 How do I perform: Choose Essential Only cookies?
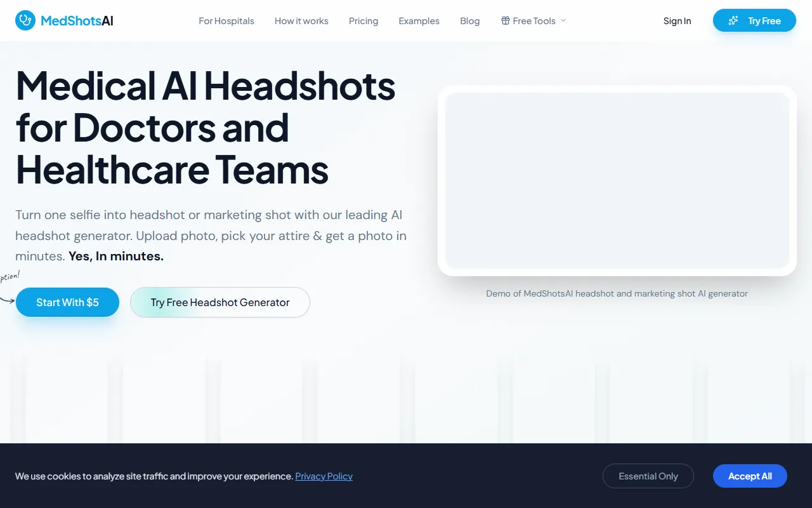tap(648, 476)
